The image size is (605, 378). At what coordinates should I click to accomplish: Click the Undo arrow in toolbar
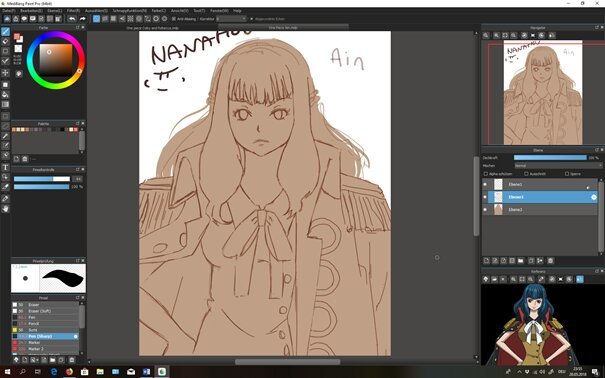point(72,19)
